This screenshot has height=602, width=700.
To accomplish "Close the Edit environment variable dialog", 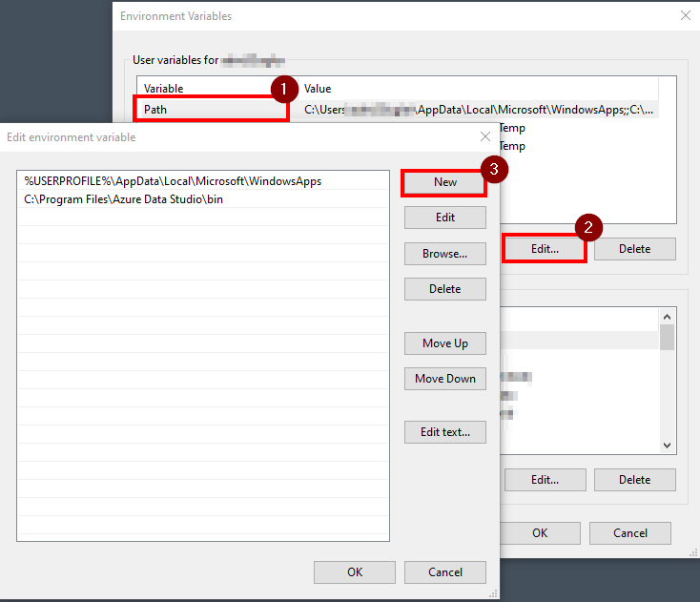I will click(485, 136).
